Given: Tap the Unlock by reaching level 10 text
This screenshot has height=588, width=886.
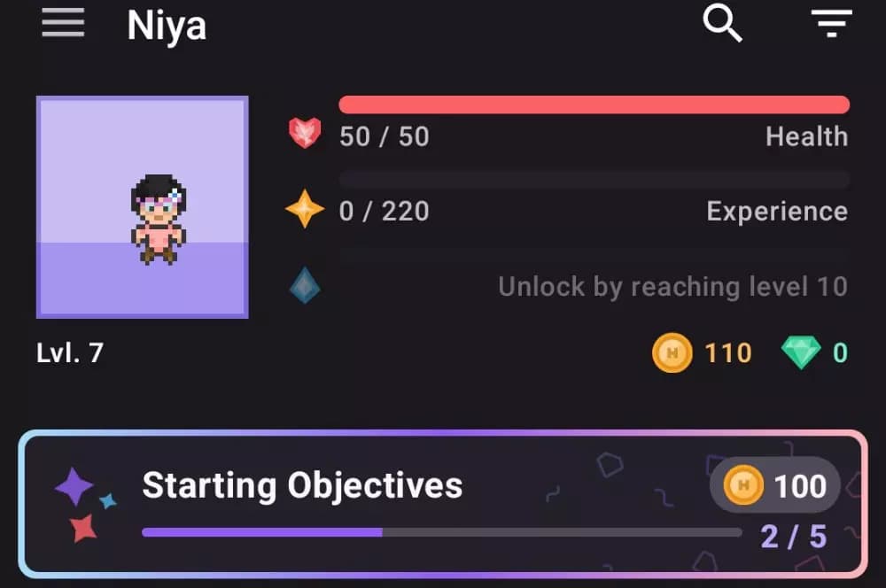Looking at the screenshot, I should (x=673, y=286).
